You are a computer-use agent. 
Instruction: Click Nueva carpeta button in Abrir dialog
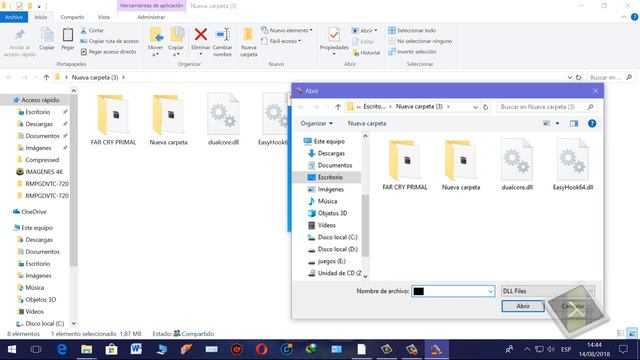click(367, 123)
